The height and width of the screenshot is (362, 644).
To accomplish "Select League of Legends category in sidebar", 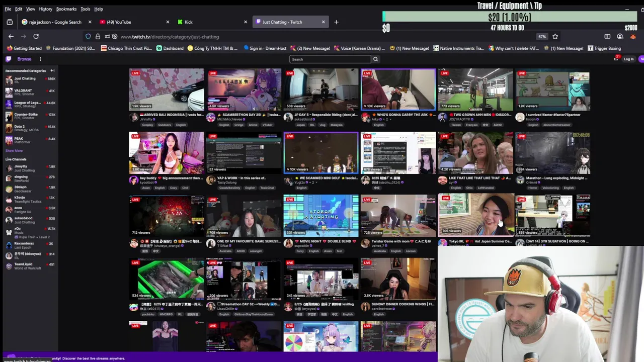I will [30, 104].
